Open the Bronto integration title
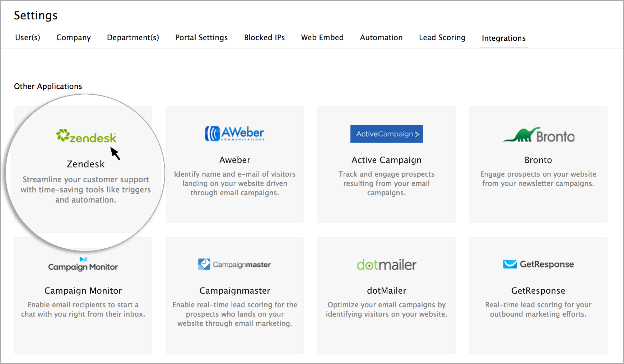The image size is (624, 364). tap(538, 160)
